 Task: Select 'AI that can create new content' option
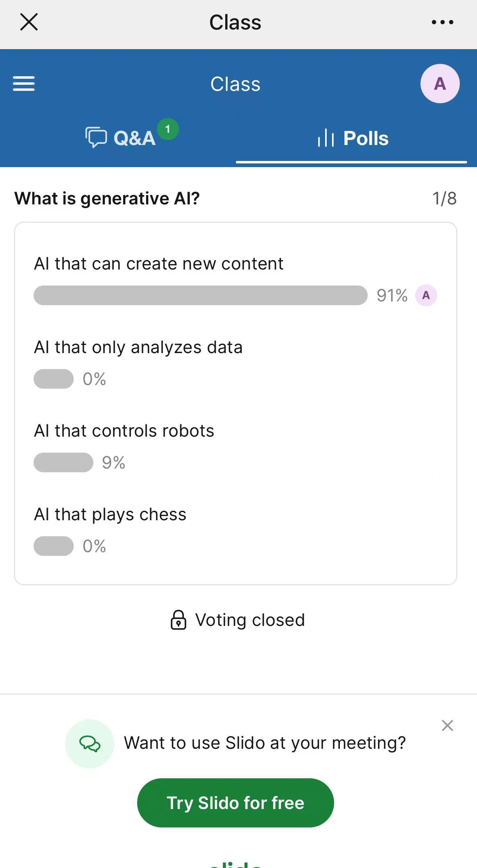pyautogui.click(x=158, y=264)
